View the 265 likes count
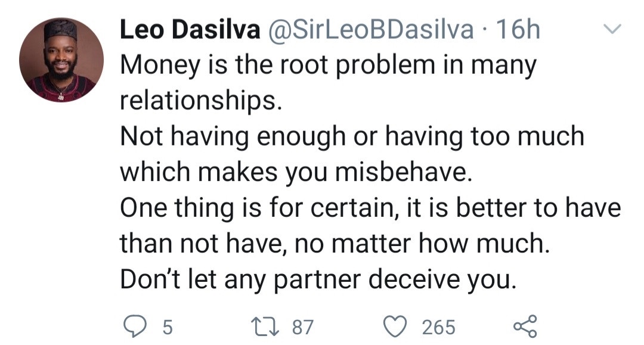Screen dimensions: 644x345 (438, 327)
